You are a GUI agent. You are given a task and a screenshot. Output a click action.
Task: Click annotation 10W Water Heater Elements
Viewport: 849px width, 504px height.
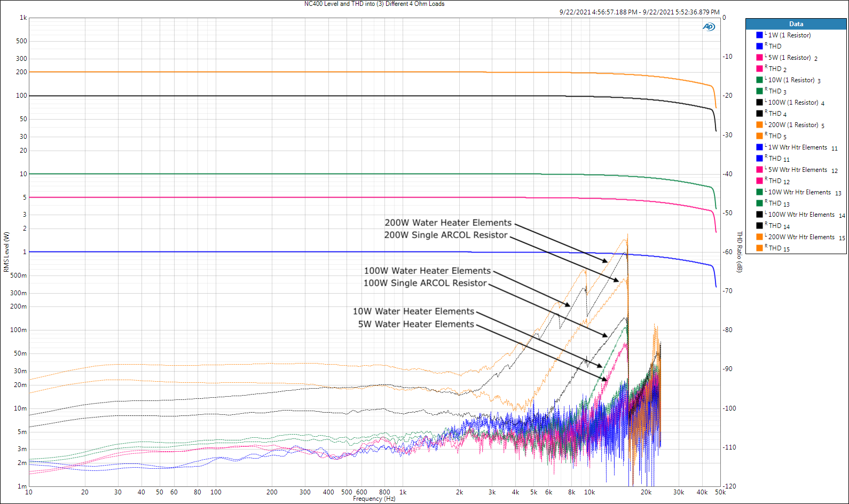pyautogui.click(x=413, y=311)
